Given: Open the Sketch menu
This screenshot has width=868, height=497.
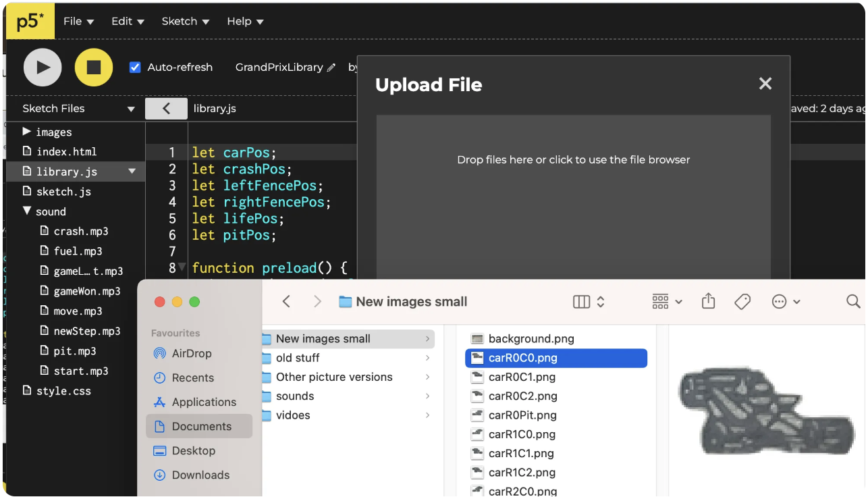Looking at the screenshot, I should coord(185,21).
